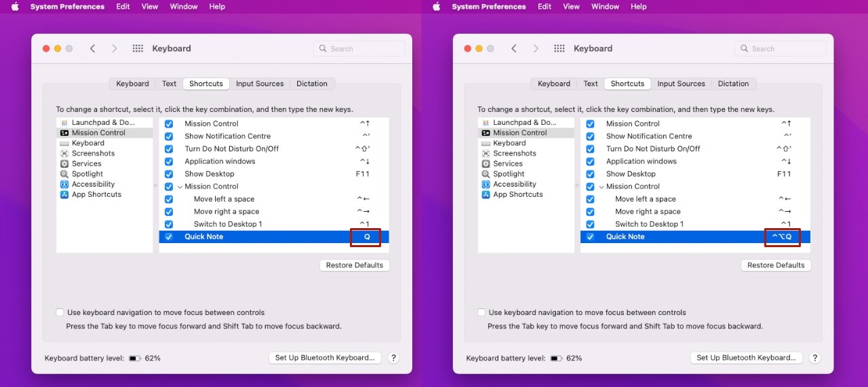The image size is (868, 387).
Task: Select Mission Control row with ⌃↑ in right window
Action: click(696, 124)
